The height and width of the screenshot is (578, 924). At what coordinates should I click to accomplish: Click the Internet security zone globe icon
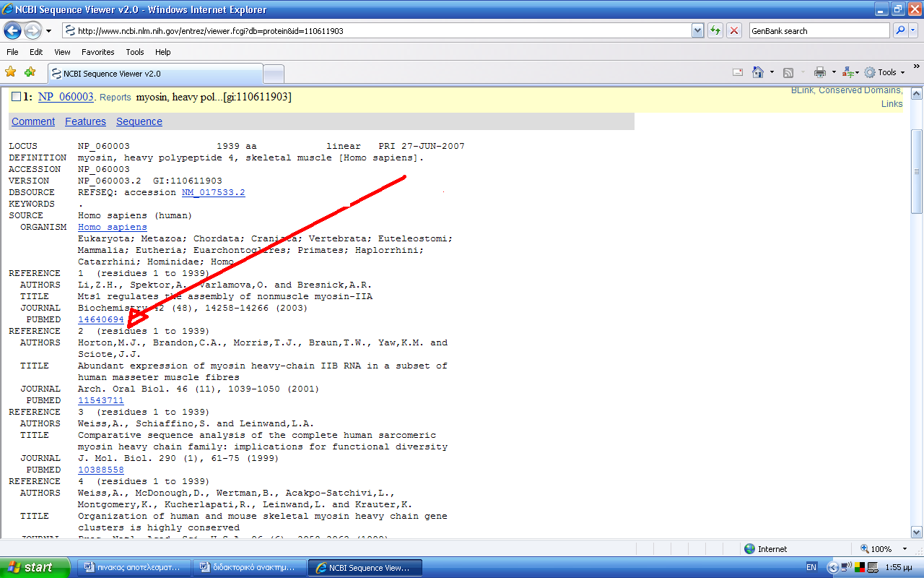click(749, 549)
